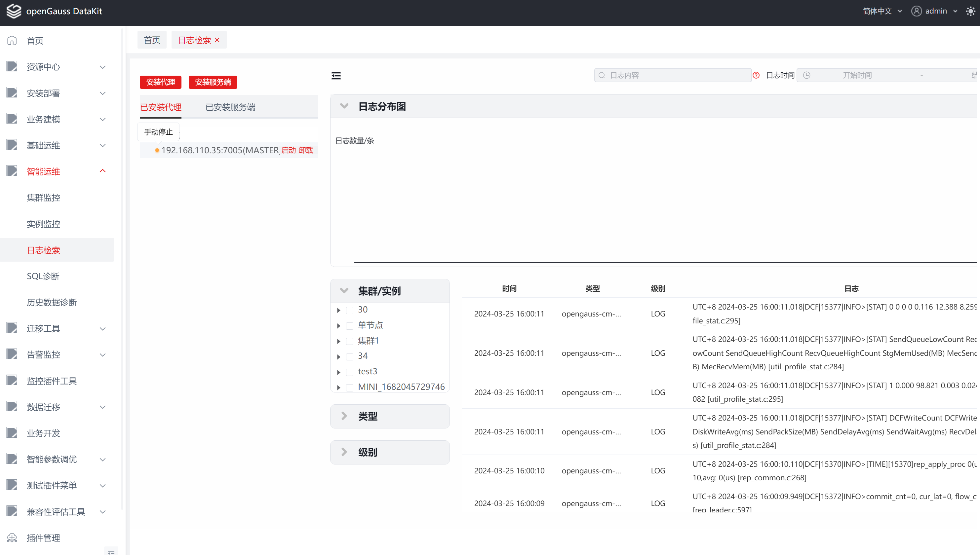This screenshot has height=555, width=980.
Task: Click the panel collapse icon beside search
Action: (336, 75)
